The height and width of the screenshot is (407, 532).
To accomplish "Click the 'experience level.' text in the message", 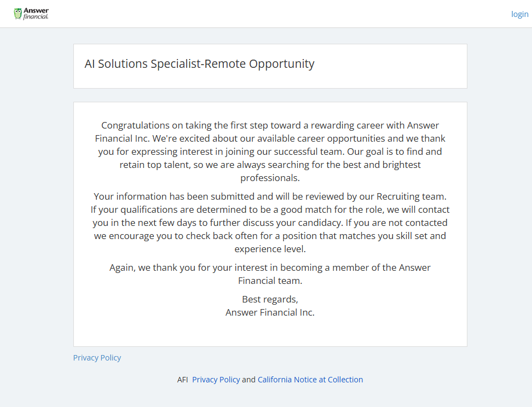I will (x=270, y=249).
